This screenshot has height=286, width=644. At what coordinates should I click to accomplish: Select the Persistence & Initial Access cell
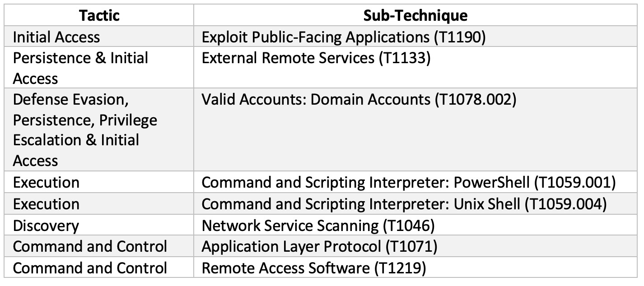(80, 68)
